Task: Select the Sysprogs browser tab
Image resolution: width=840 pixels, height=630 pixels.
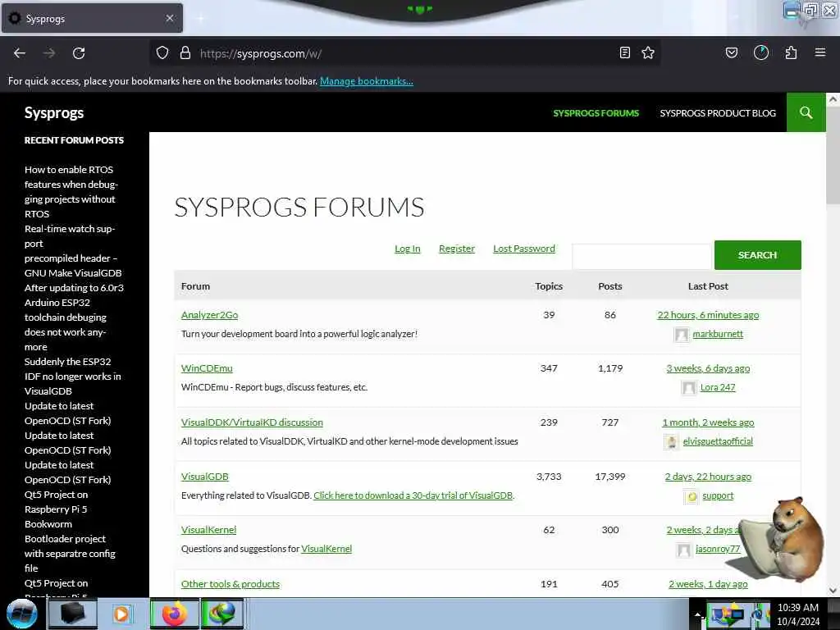Action: [x=92, y=18]
